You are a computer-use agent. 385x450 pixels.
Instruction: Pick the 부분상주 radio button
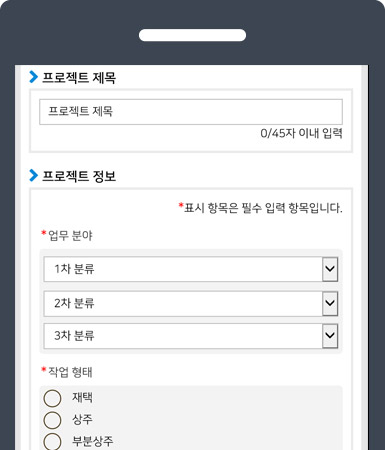52,442
